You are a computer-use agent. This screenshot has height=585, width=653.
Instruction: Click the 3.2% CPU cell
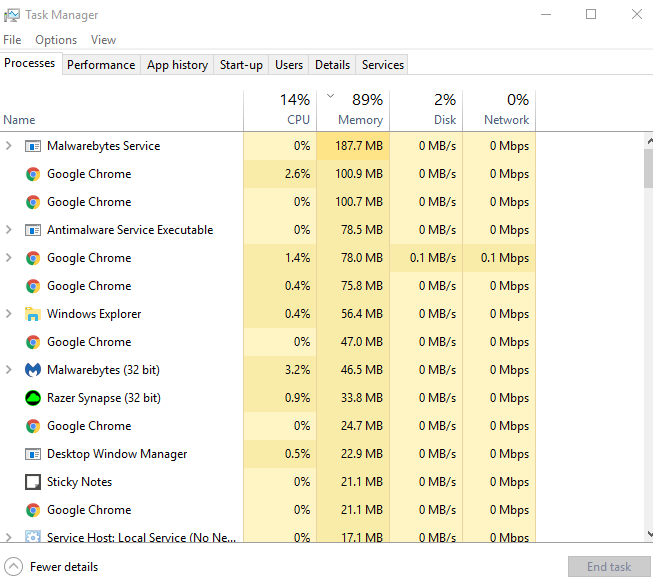click(x=280, y=370)
